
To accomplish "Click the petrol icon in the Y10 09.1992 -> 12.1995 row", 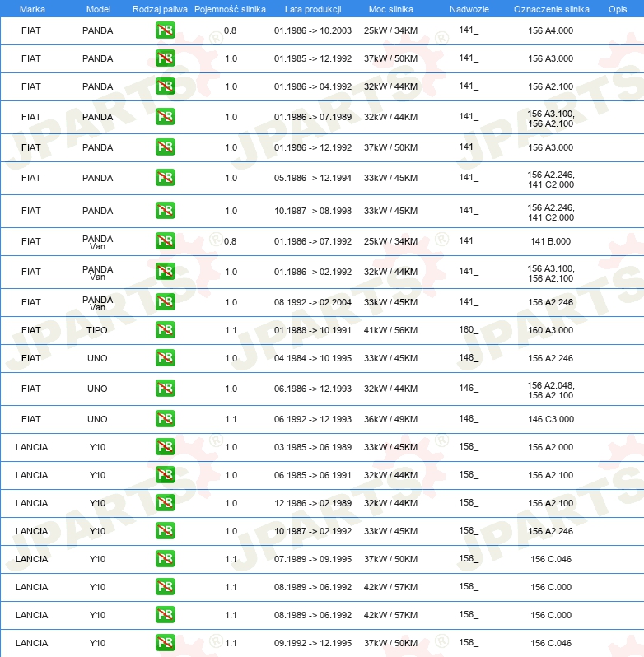I will [x=165, y=643].
